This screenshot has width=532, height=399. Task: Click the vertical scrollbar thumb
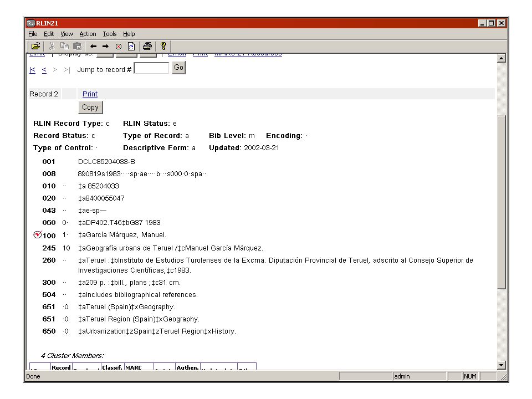click(502, 202)
